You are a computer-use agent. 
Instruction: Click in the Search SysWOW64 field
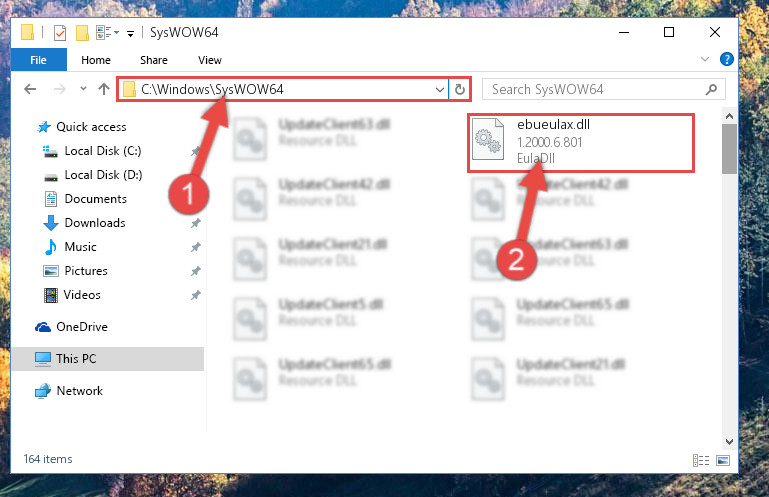pos(594,89)
